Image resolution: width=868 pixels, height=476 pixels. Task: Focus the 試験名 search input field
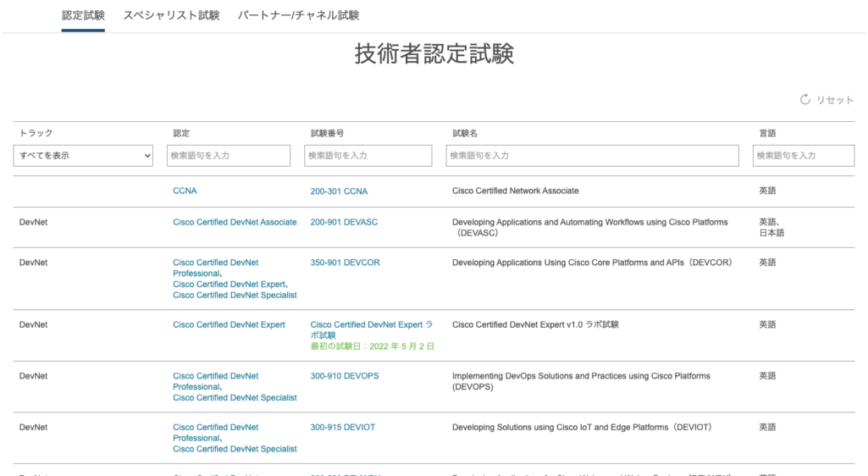click(592, 156)
